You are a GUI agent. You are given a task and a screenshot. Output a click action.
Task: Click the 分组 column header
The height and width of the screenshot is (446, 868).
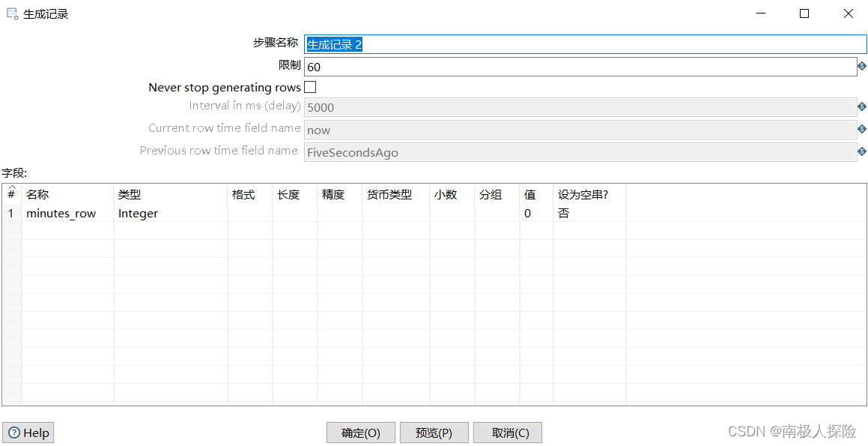(497, 194)
